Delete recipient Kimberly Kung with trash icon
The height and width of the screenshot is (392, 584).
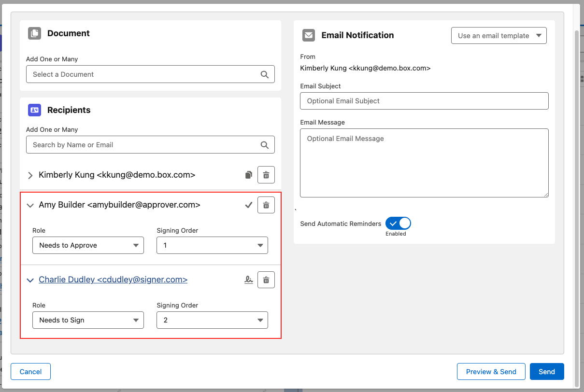266,175
